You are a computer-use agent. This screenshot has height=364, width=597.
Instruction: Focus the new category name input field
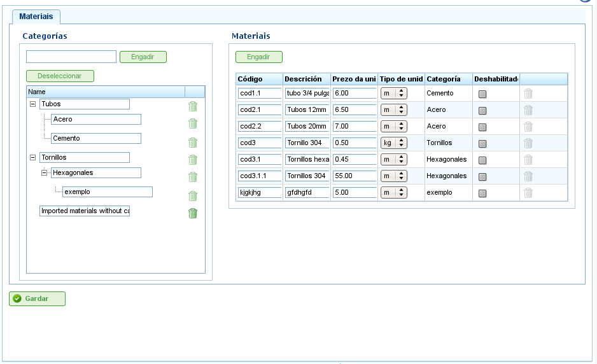(71, 57)
